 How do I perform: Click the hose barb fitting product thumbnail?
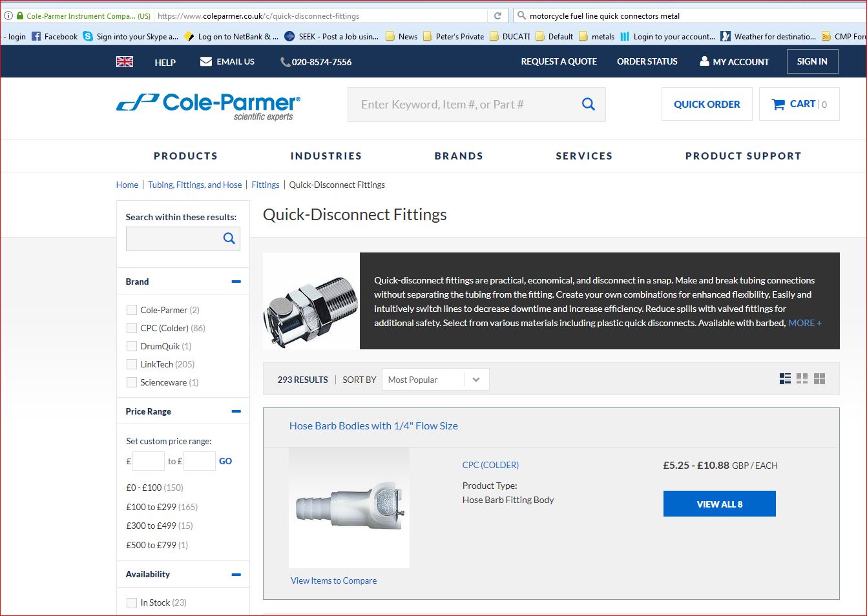[349, 508]
